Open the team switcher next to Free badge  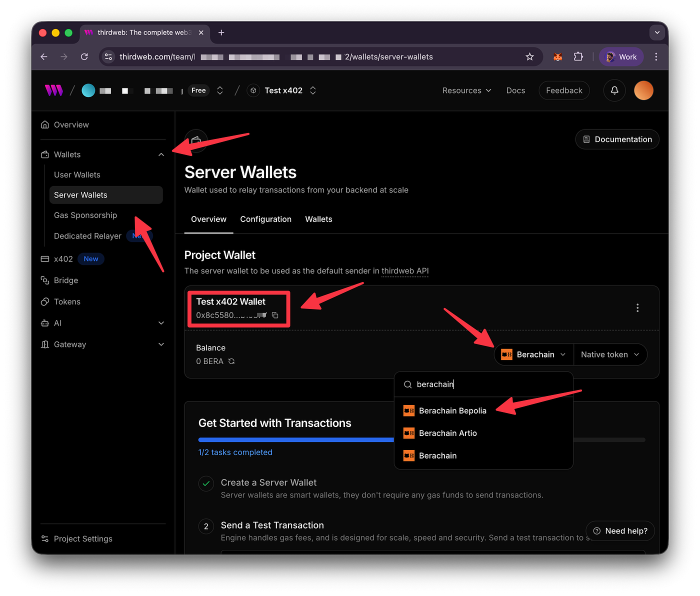pos(220,90)
